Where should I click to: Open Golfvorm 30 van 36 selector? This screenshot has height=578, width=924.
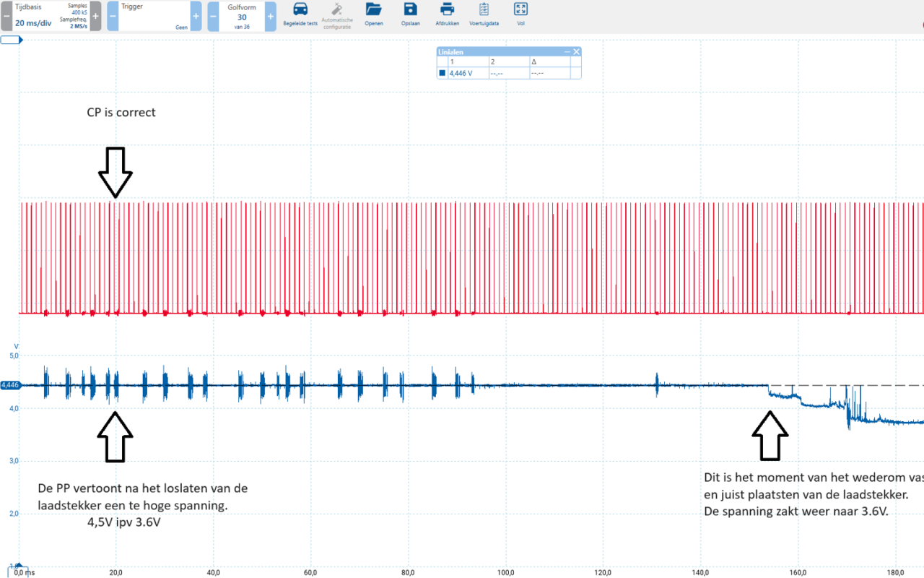(242, 16)
